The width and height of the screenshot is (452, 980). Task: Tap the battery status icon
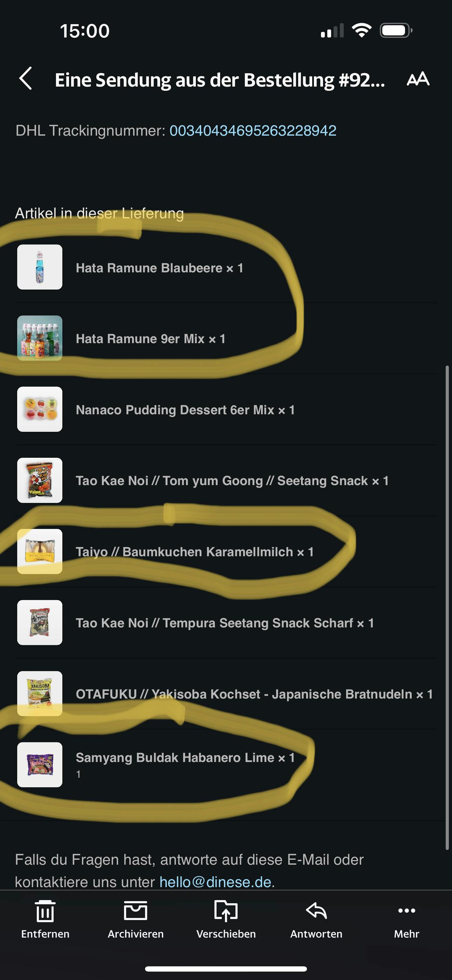[x=396, y=30]
